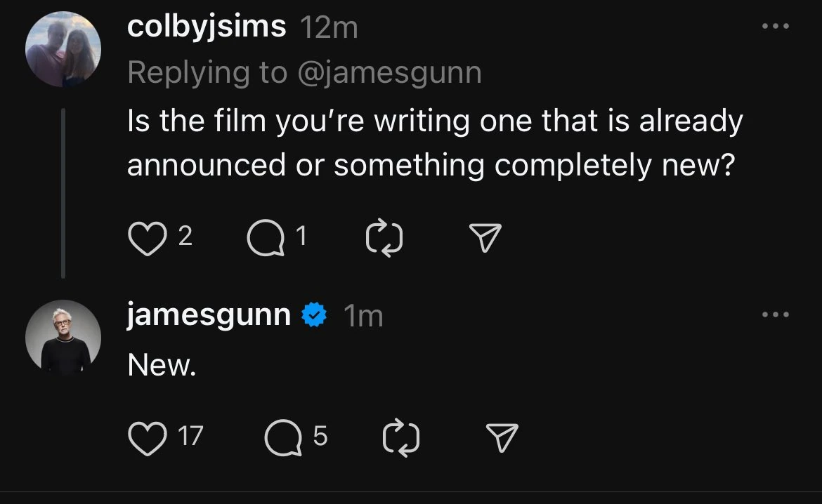
Task: Reply to jamesgunn's "New." post
Action: point(284,438)
